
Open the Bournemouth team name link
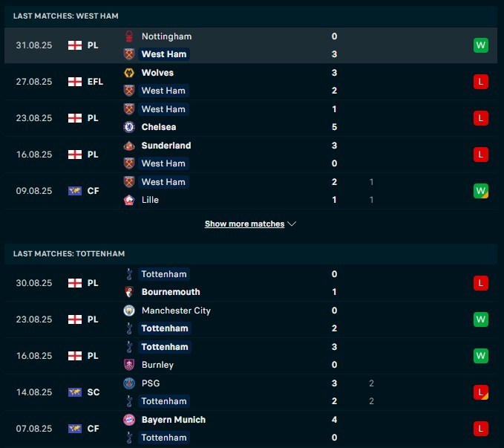171,292
